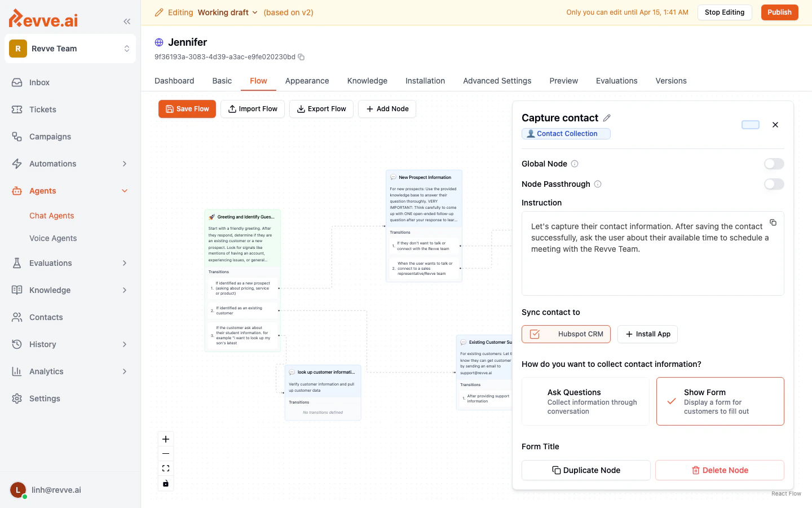Click Import Flow button
This screenshot has height=508, width=812.
[253, 109]
